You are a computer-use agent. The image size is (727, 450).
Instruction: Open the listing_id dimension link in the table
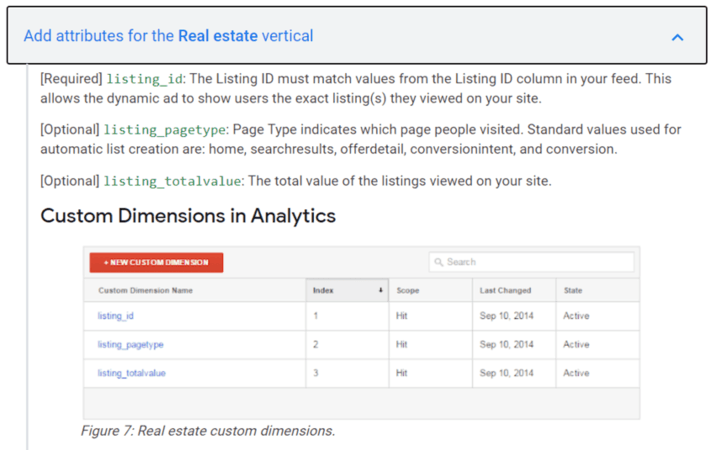115,316
